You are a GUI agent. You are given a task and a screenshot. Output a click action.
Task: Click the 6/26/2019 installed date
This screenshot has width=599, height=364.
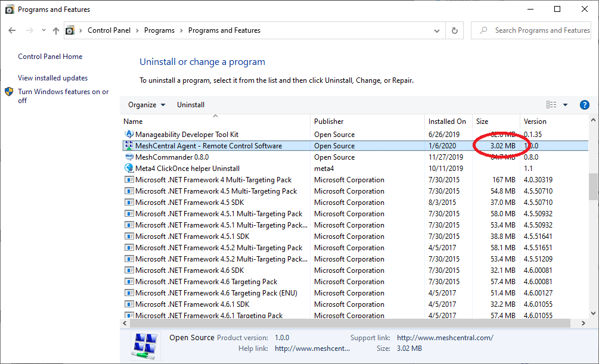444,135
